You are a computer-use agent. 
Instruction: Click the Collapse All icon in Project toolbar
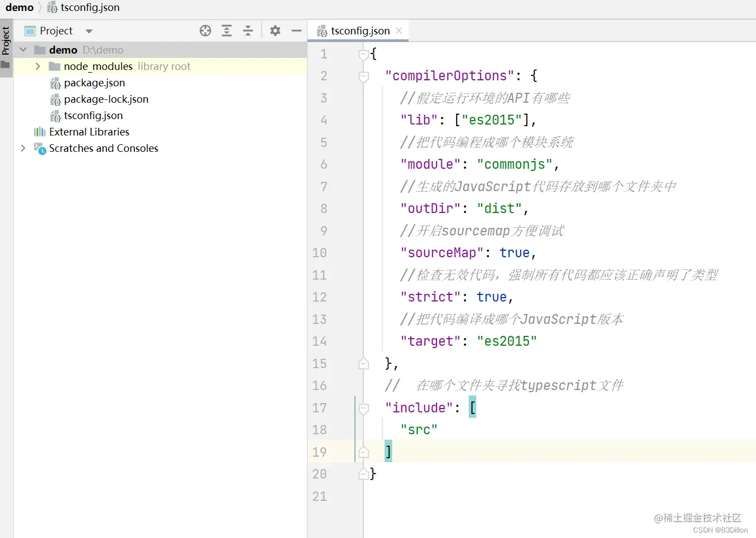coord(248,31)
